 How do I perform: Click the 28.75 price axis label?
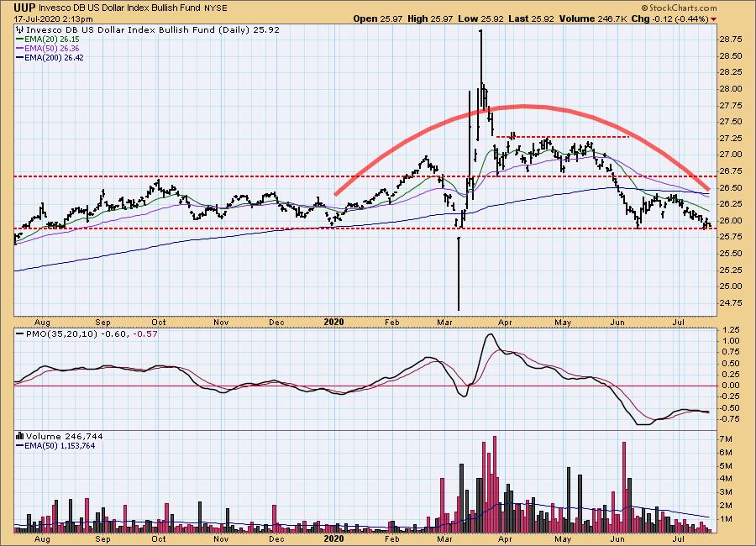[x=730, y=39]
